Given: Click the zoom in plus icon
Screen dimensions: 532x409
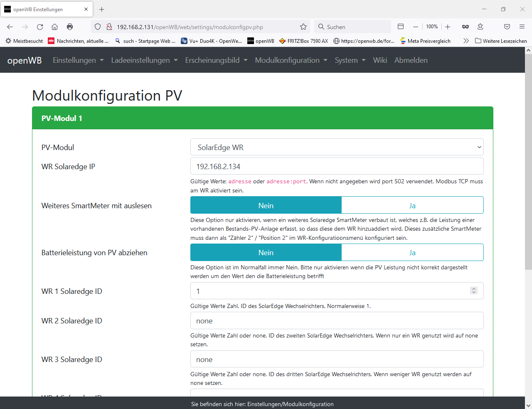Looking at the screenshot, I should coord(448,27).
